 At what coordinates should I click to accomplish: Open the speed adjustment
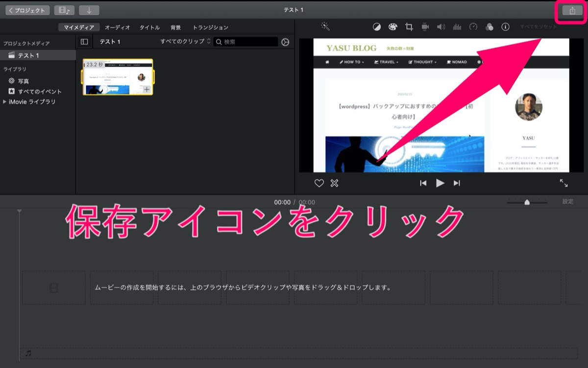tap(473, 27)
